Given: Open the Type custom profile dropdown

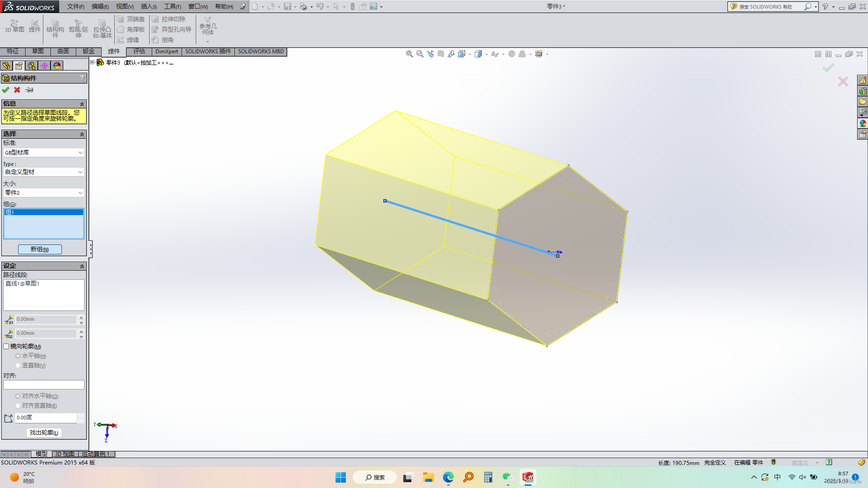Looking at the screenshot, I should (x=43, y=172).
